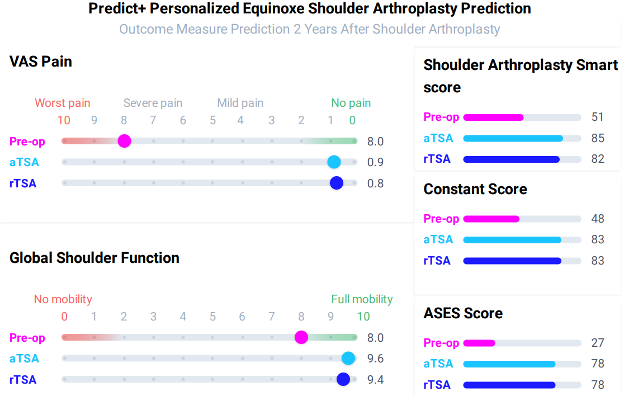The width and height of the screenshot is (624, 396).
Task: Click the aTSA Smart score bar
Action: [522, 139]
